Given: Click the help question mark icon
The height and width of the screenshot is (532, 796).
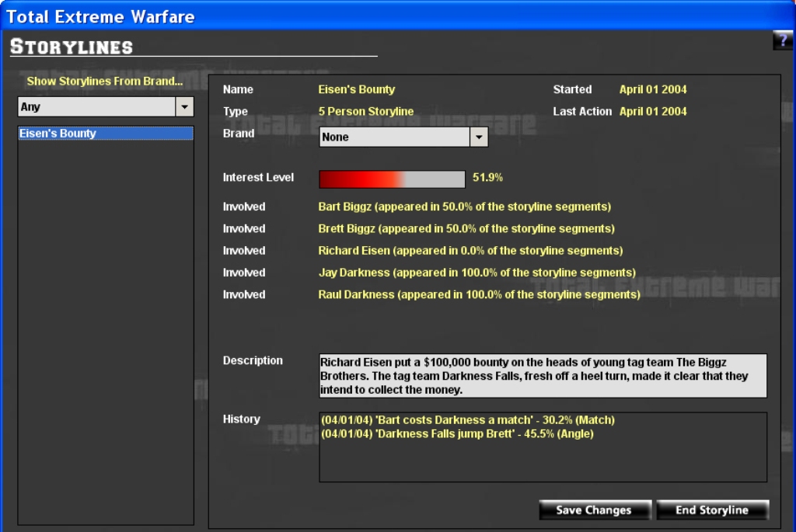Looking at the screenshot, I should coord(782,41).
